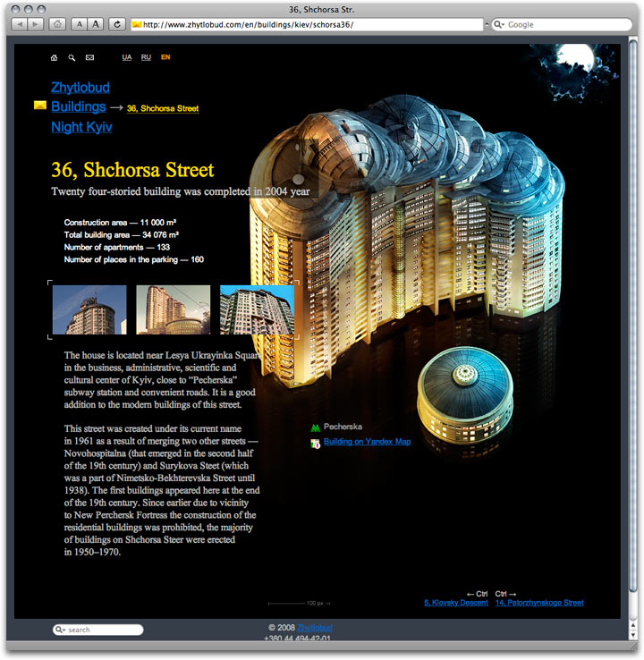View the third building photo thumbnail
Image resolution: width=644 pixels, height=660 pixels.
coord(257,309)
